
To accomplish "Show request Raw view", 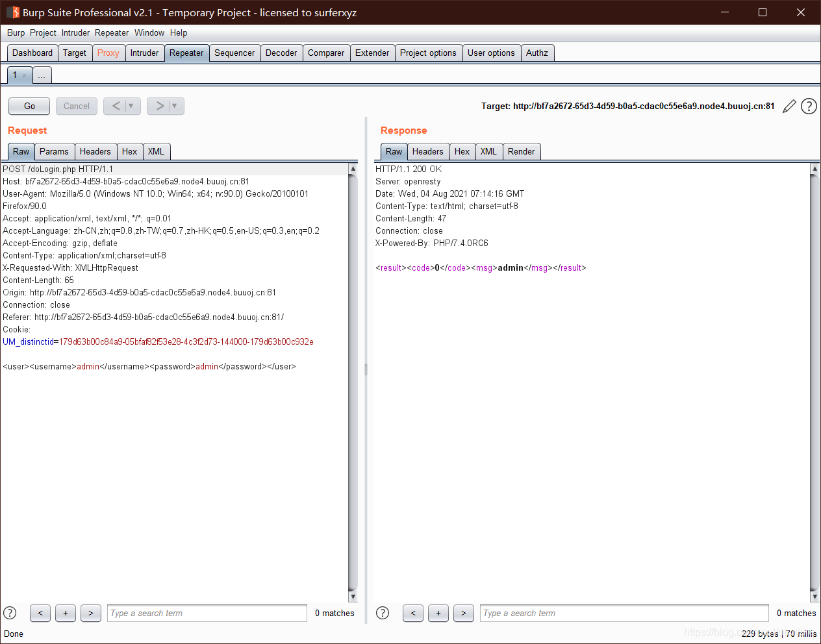I will coord(21,151).
